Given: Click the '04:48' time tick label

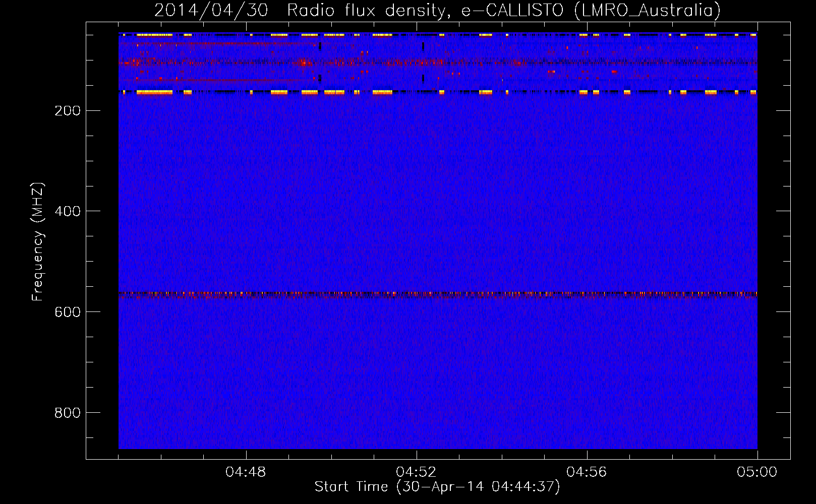Looking at the screenshot, I should (246, 472).
